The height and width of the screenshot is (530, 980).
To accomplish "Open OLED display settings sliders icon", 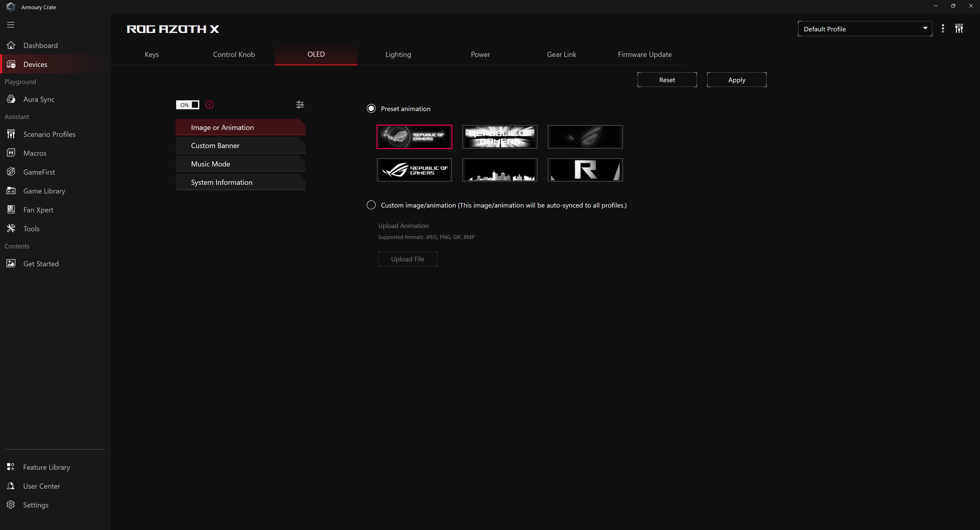I will (300, 105).
